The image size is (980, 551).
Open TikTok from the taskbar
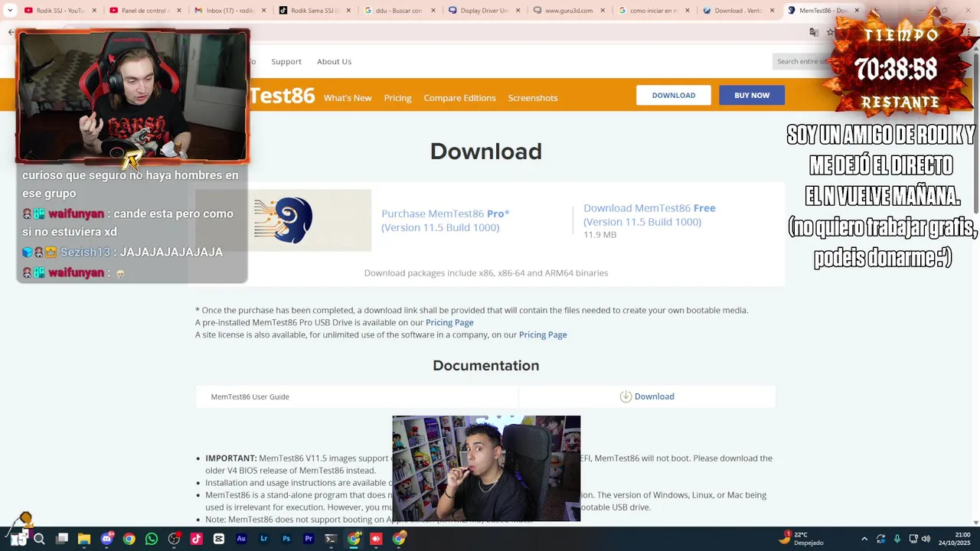point(196,539)
